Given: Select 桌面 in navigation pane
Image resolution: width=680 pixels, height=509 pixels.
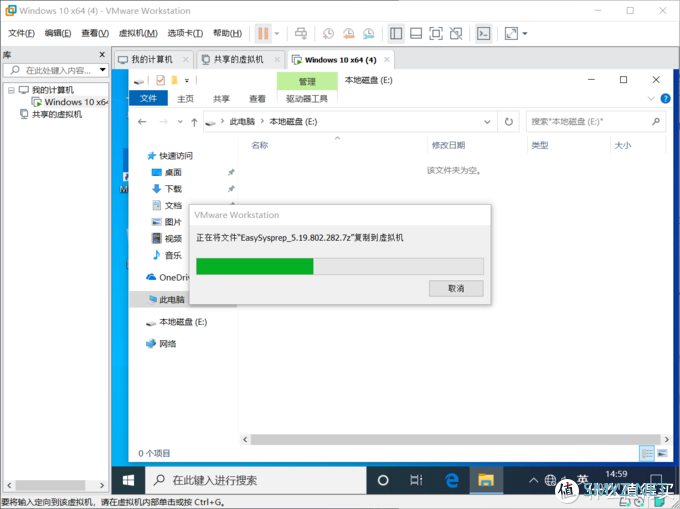Looking at the screenshot, I should (167, 172).
